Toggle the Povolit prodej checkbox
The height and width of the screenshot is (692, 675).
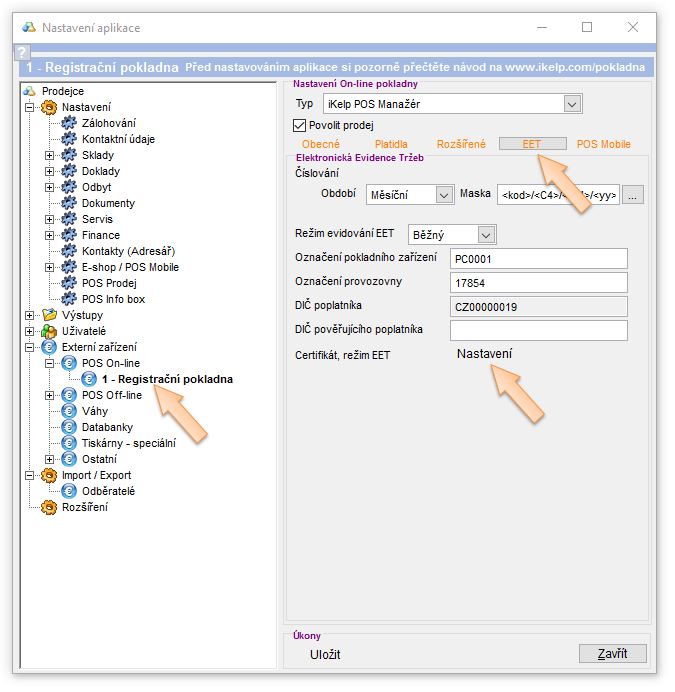click(299, 125)
